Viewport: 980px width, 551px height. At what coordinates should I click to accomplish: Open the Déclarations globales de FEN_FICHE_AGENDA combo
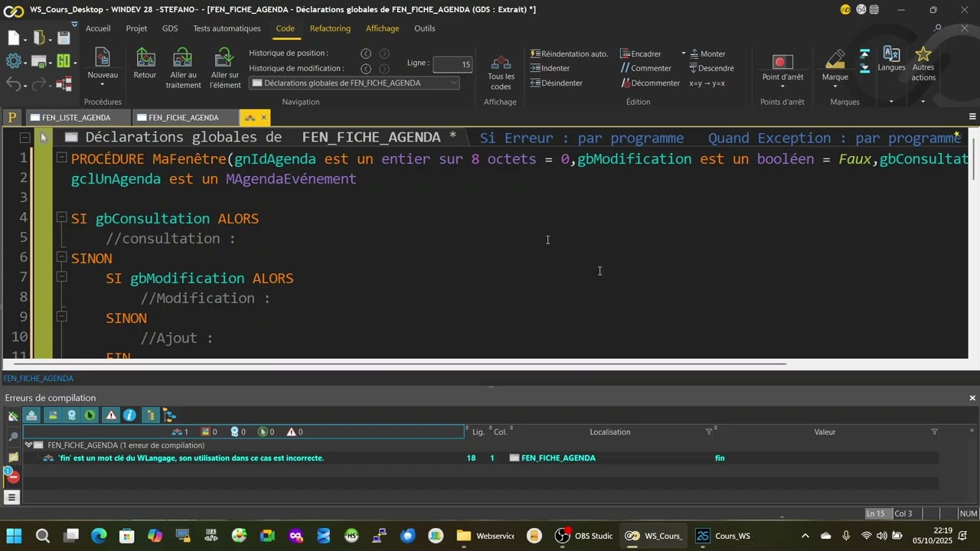[x=354, y=83]
